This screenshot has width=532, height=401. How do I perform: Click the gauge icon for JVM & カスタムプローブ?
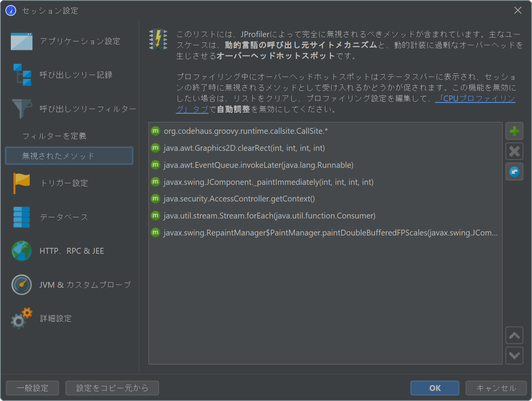click(x=22, y=285)
